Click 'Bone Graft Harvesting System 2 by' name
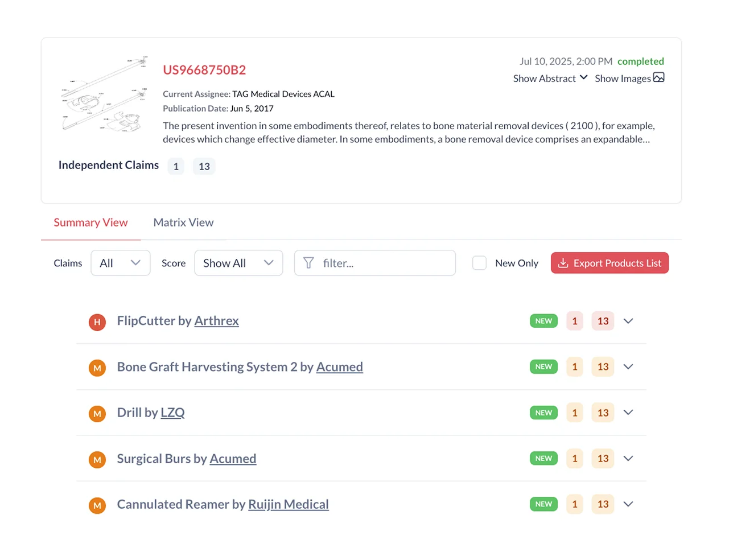The height and width of the screenshot is (560, 729). click(x=215, y=367)
